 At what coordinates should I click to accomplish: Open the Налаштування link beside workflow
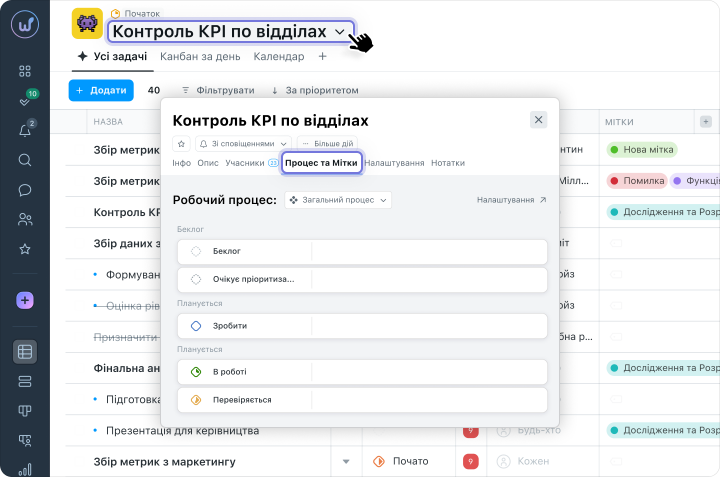pos(511,200)
